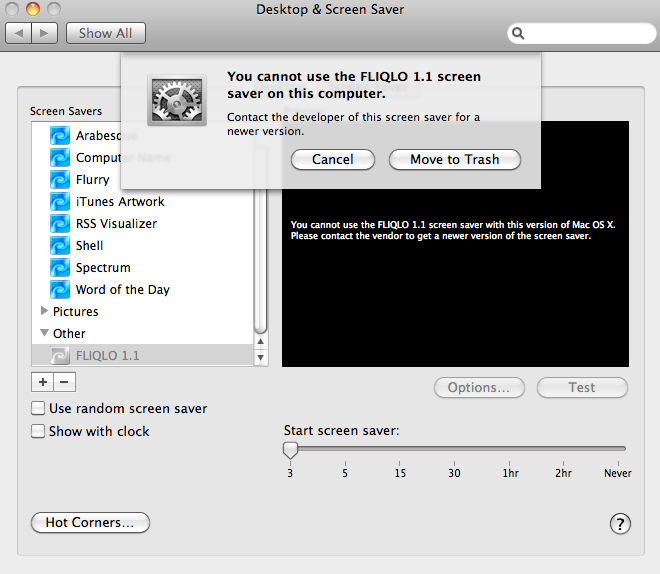
Task: Click the 1hr label on slider scale
Action: pyautogui.click(x=510, y=473)
